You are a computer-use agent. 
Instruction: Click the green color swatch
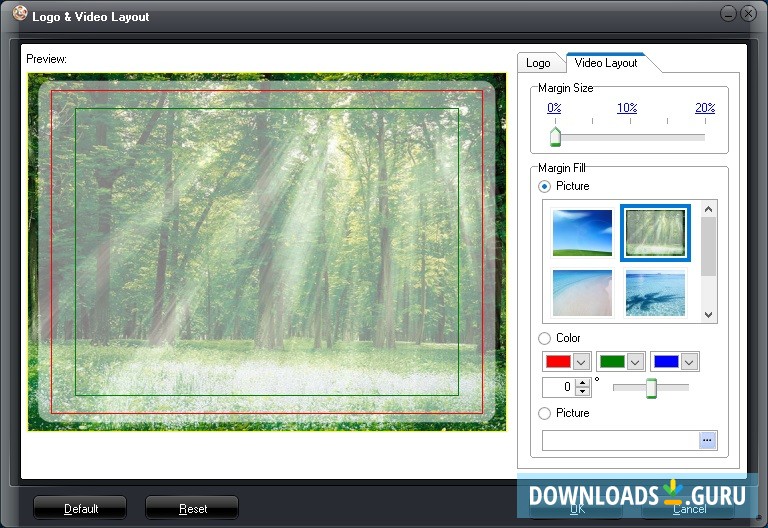point(612,362)
